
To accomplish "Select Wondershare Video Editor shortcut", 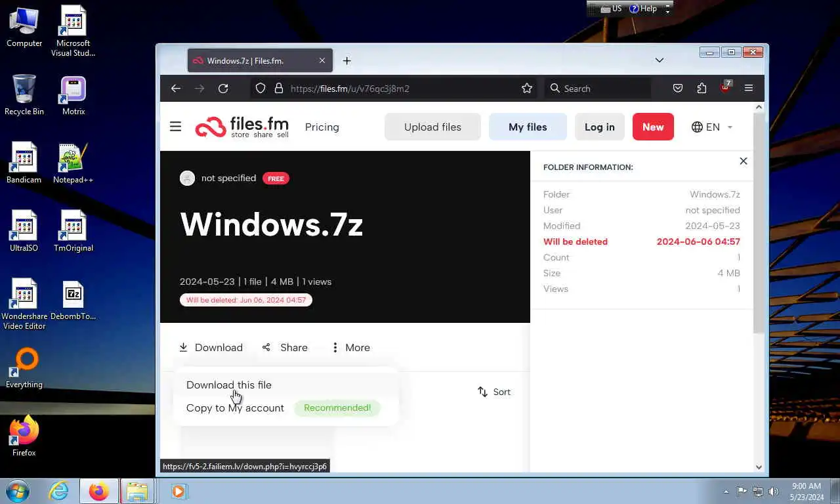I will pos(24,304).
